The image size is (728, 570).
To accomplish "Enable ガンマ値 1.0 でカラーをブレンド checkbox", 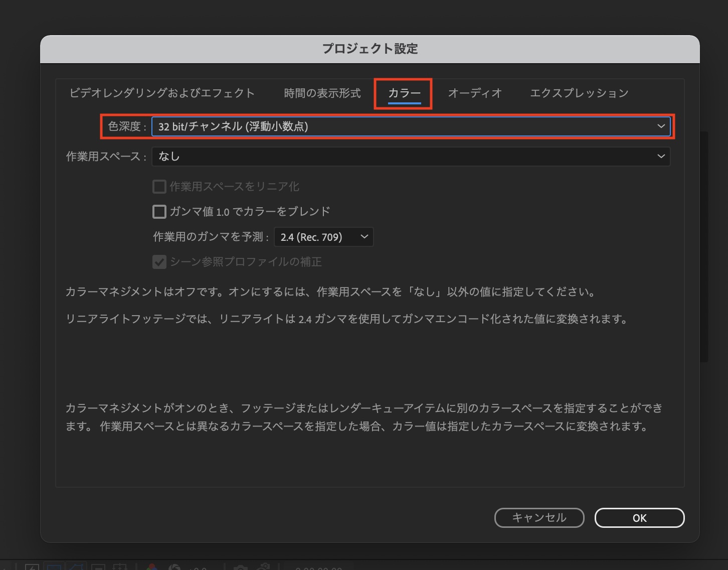I will [159, 212].
